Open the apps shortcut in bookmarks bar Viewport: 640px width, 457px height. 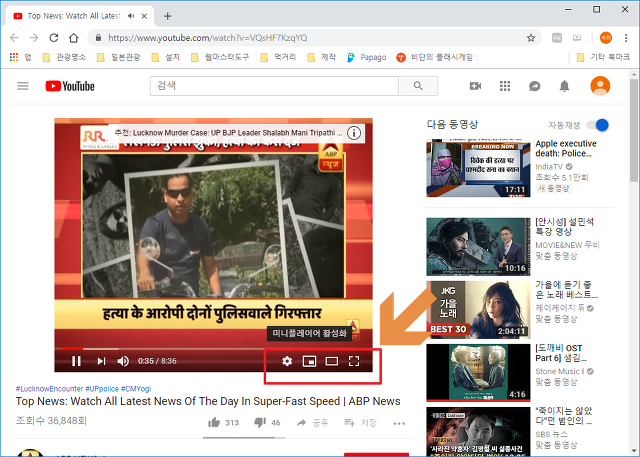[x=20, y=57]
